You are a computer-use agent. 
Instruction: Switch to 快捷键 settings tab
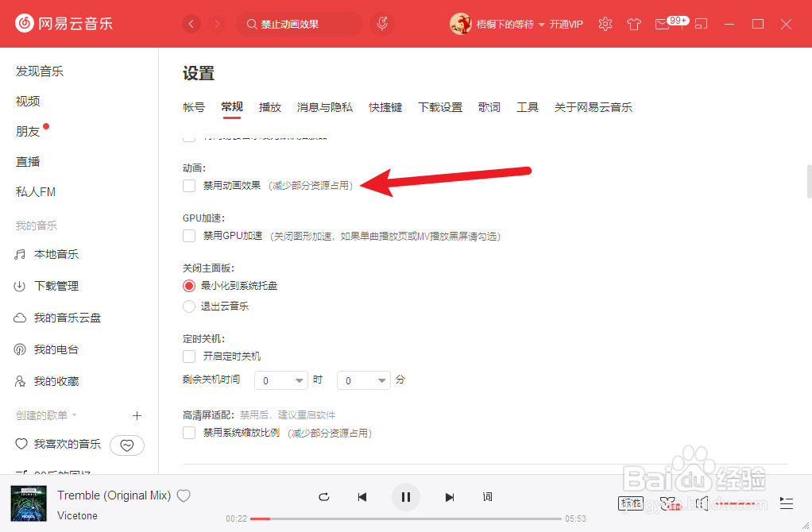point(385,107)
